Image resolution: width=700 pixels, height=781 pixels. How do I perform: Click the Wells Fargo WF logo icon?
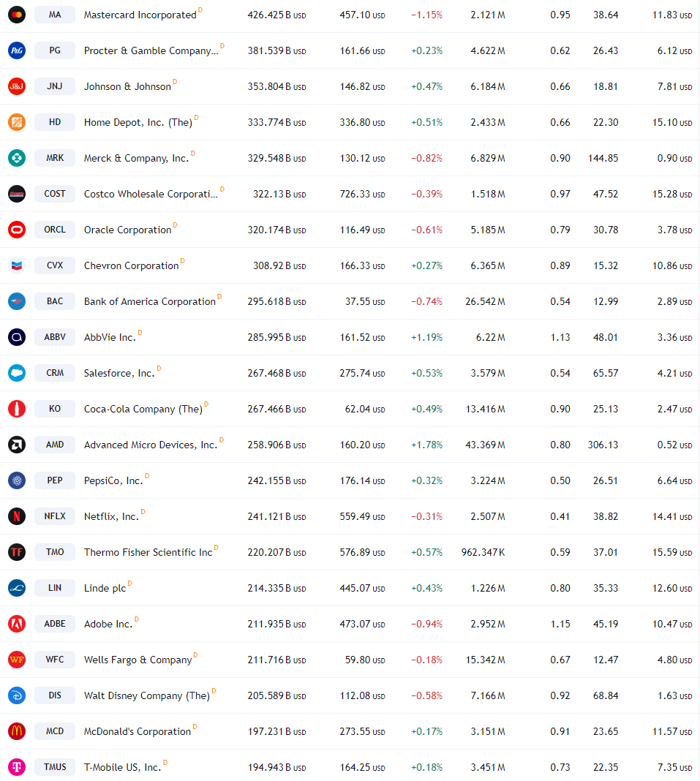point(17,660)
